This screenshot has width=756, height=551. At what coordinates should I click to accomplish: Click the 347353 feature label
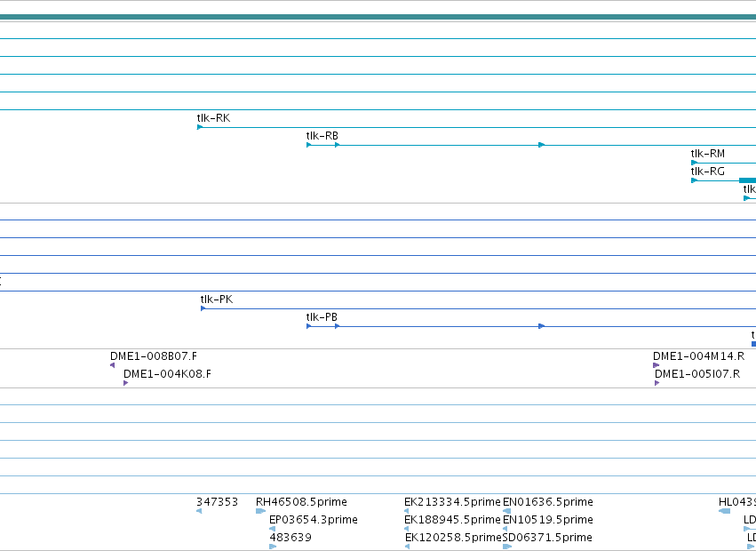tap(218, 502)
